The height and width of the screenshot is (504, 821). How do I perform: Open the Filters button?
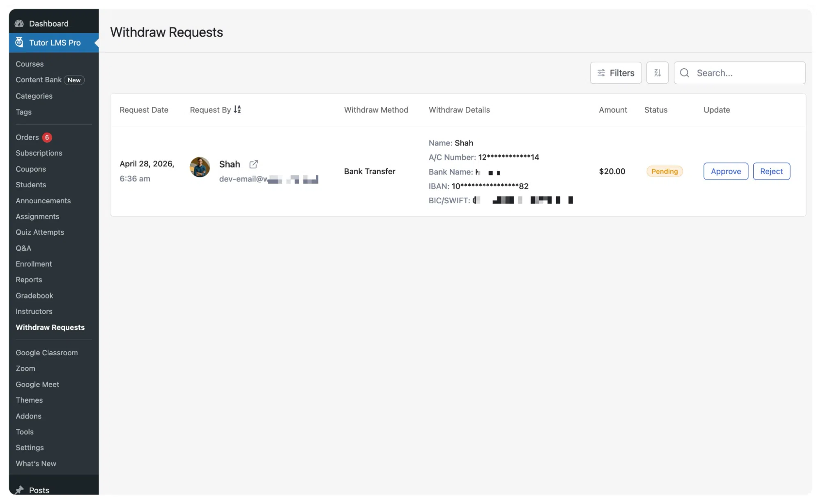[x=616, y=73]
